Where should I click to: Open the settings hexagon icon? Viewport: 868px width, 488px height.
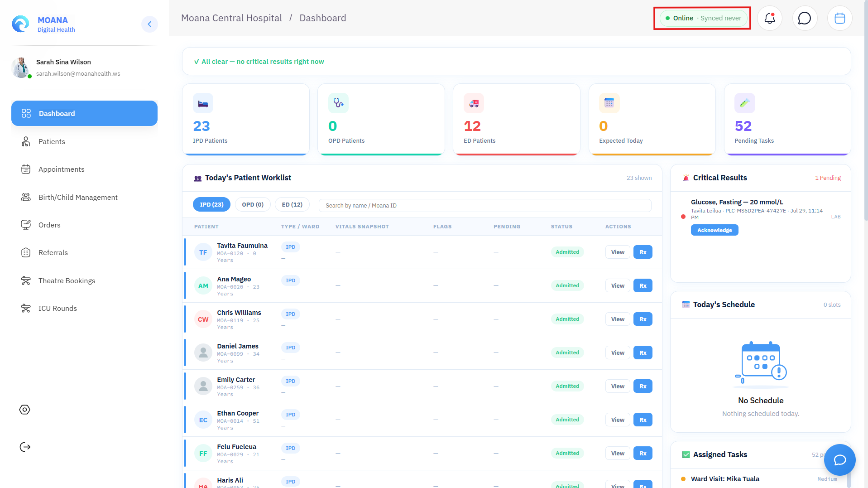point(25,410)
